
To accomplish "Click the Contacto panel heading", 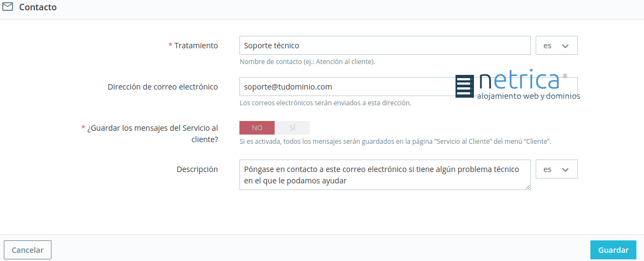I will pos(38,7).
